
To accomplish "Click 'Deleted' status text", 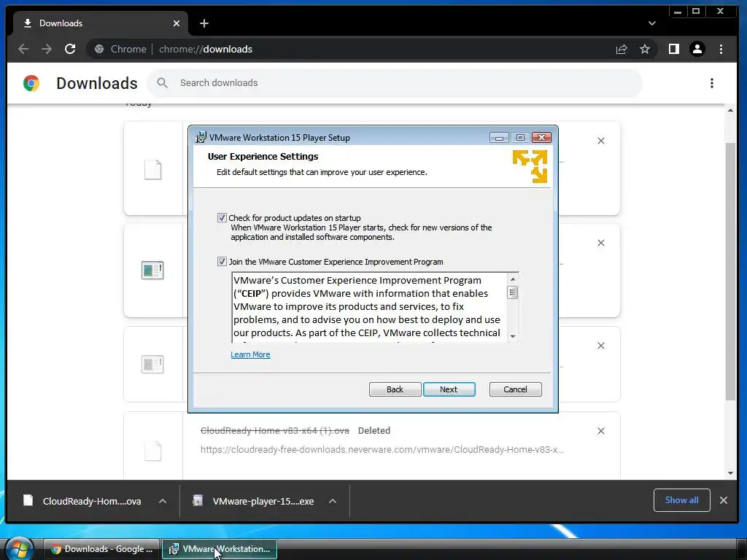I will pyautogui.click(x=374, y=430).
